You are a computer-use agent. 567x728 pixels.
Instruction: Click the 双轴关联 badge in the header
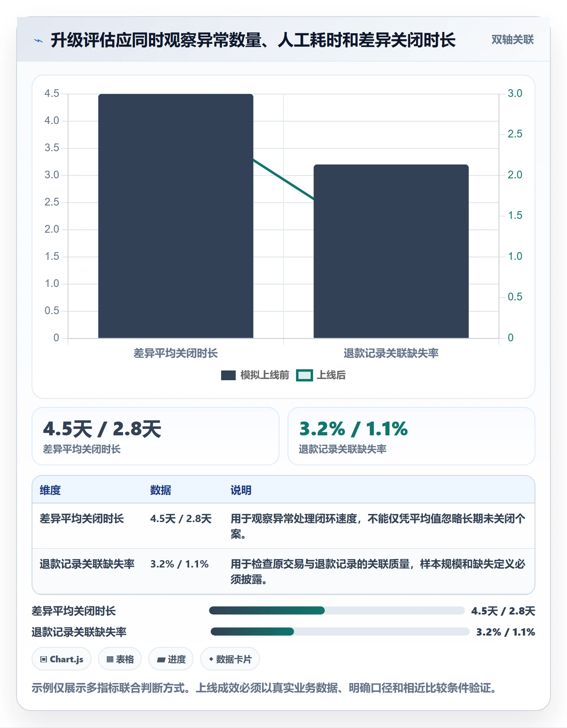pos(512,40)
